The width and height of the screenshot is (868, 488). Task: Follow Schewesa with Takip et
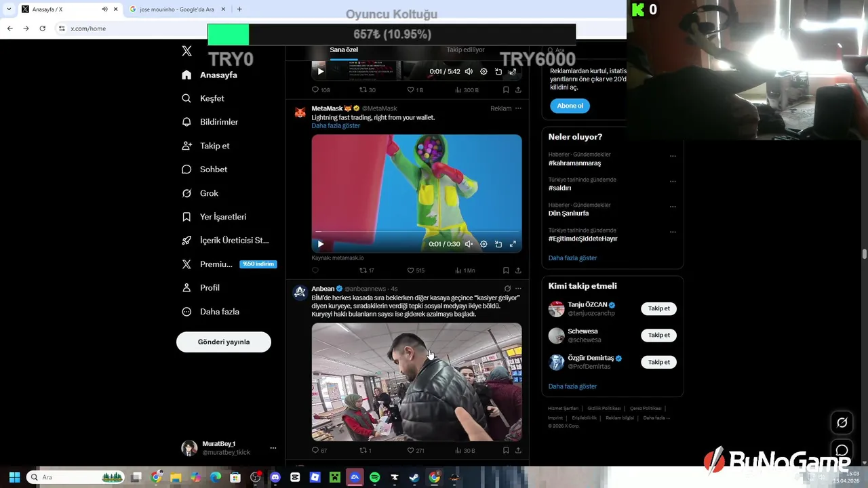(658, 335)
